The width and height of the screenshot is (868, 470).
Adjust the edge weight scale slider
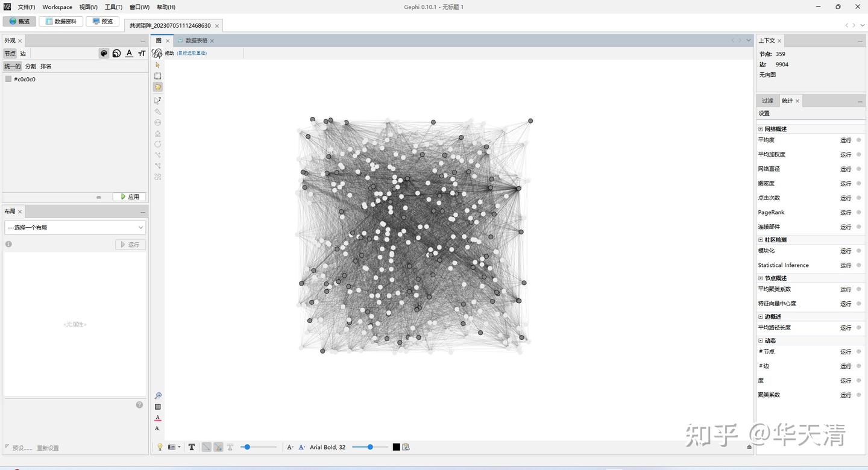pos(259,447)
